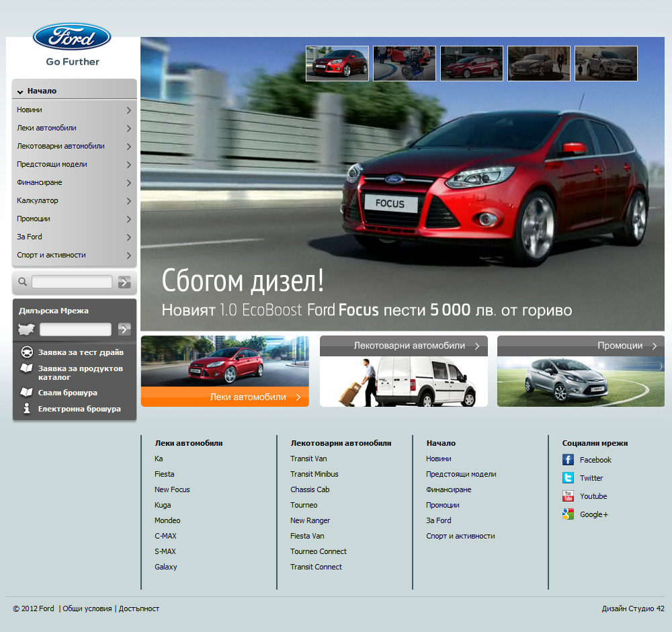
Task: Click the Bulgaria map icon in dealer network
Action: coord(26,329)
